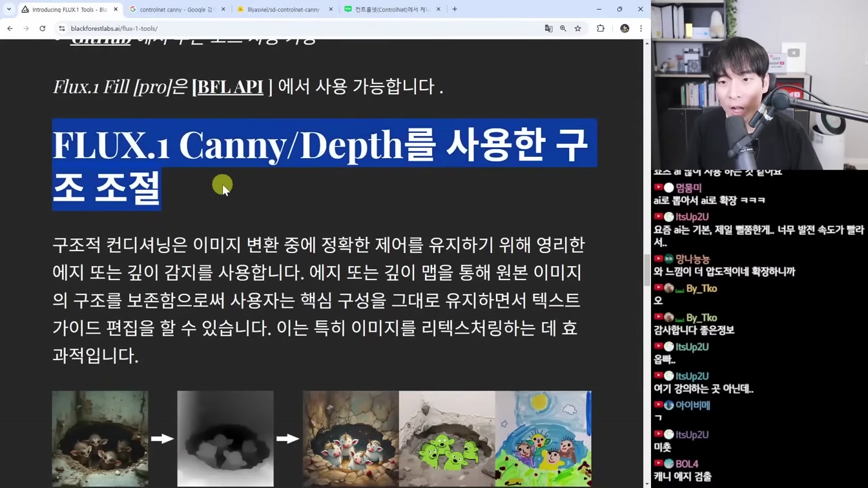Open the green creatures result image
This screenshot has width=868, height=488.
click(447, 438)
